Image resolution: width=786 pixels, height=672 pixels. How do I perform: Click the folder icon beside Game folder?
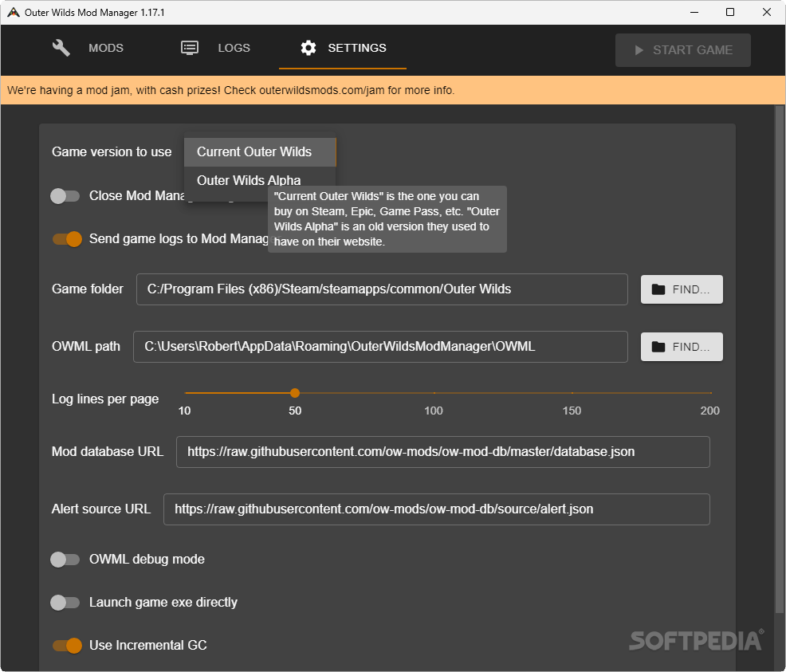point(658,289)
